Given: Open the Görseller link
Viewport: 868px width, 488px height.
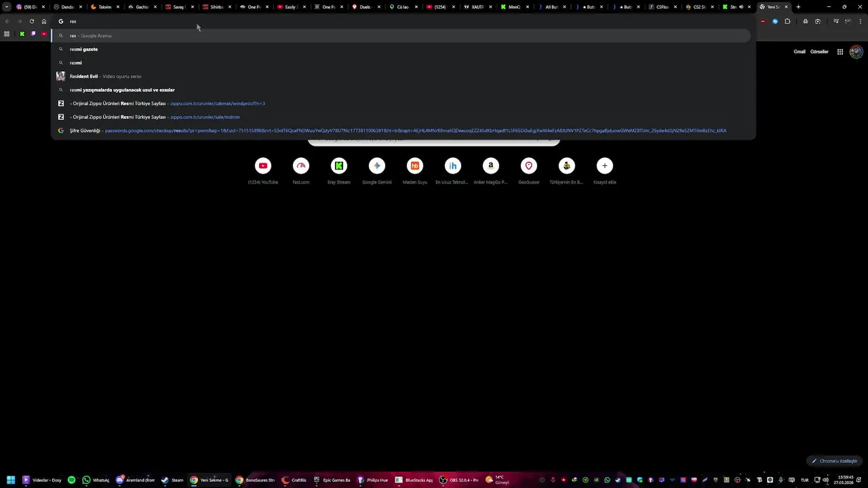Looking at the screenshot, I should point(819,52).
